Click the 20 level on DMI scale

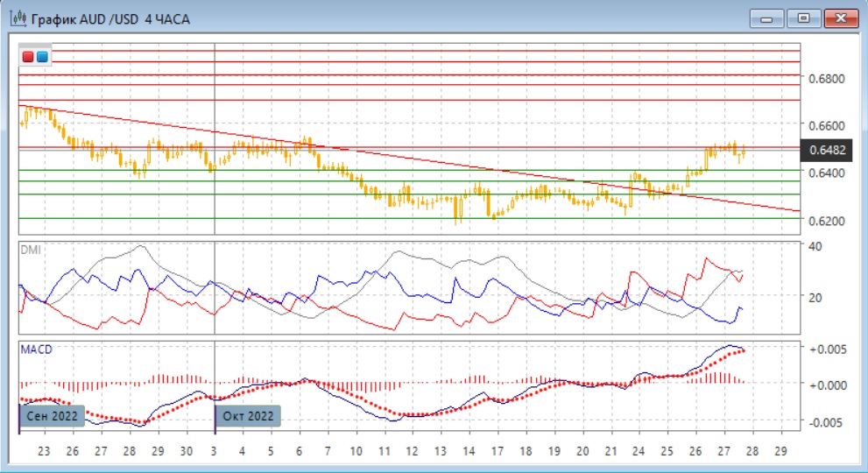[815, 298]
